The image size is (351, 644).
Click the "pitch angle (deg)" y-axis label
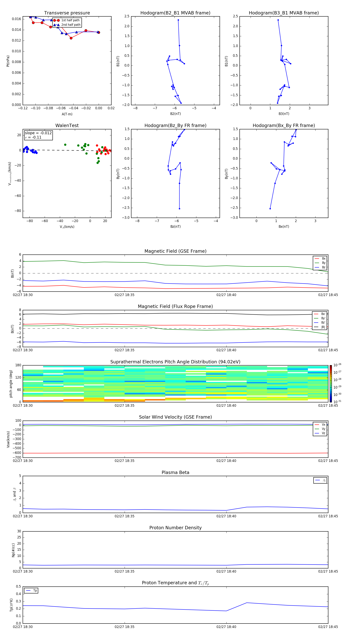pyautogui.click(x=11, y=384)
